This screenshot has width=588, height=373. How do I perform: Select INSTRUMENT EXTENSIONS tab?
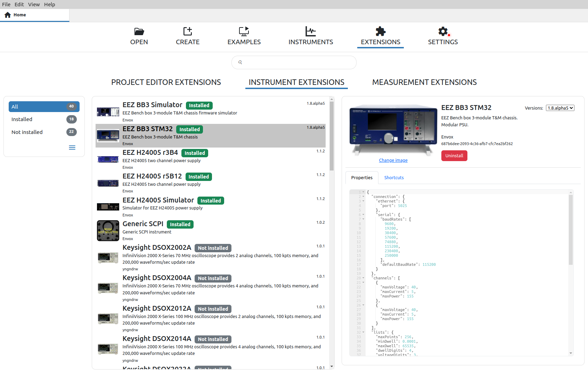(296, 82)
